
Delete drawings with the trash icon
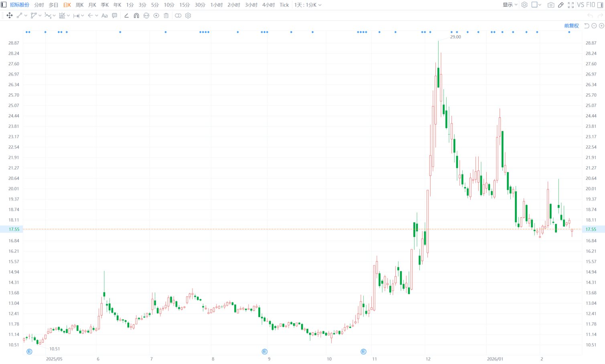166,16
